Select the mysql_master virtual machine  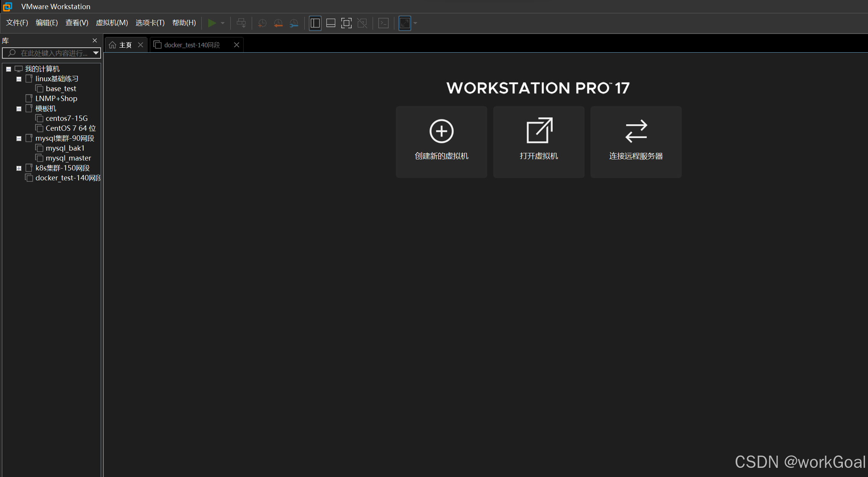(68, 158)
